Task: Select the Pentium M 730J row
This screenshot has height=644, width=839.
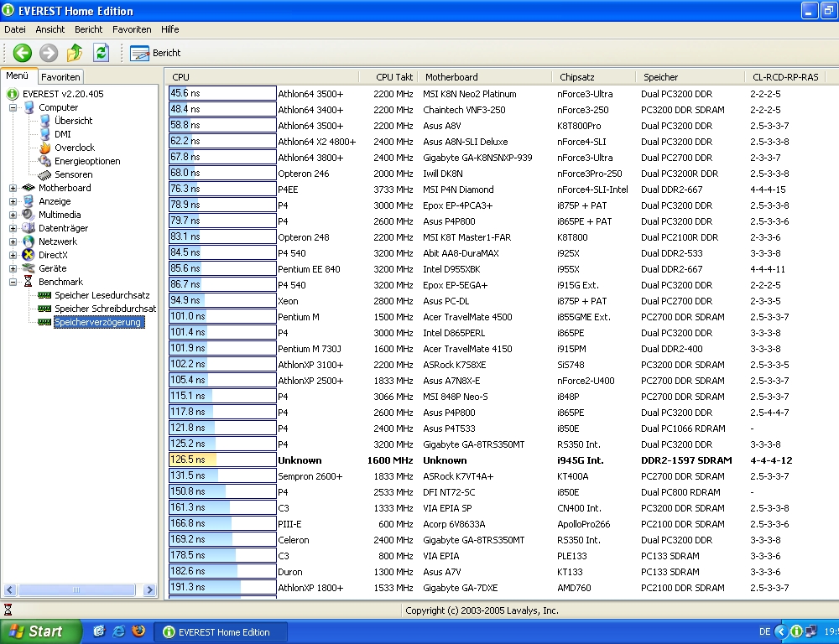Action: (x=503, y=349)
